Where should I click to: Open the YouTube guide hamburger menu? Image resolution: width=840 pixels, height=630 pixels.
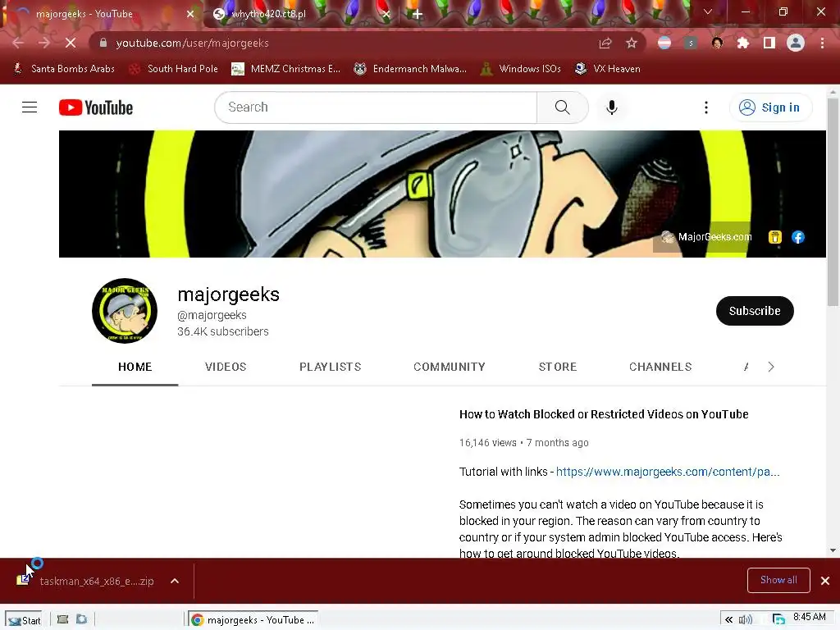(30, 107)
